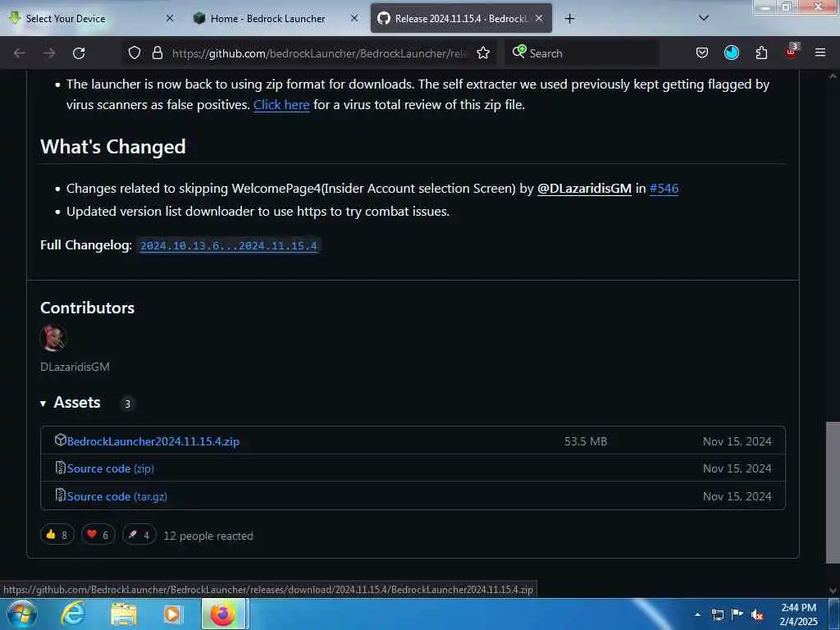Click file icon beside Source code (zip)
The width and height of the screenshot is (840, 630).
click(x=61, y=468)
